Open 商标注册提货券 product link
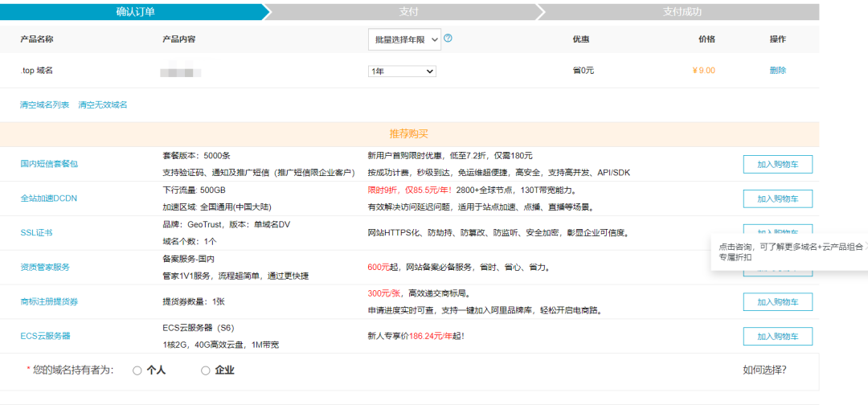This screenshot has width=868, height=405. (x=49, y=301)
